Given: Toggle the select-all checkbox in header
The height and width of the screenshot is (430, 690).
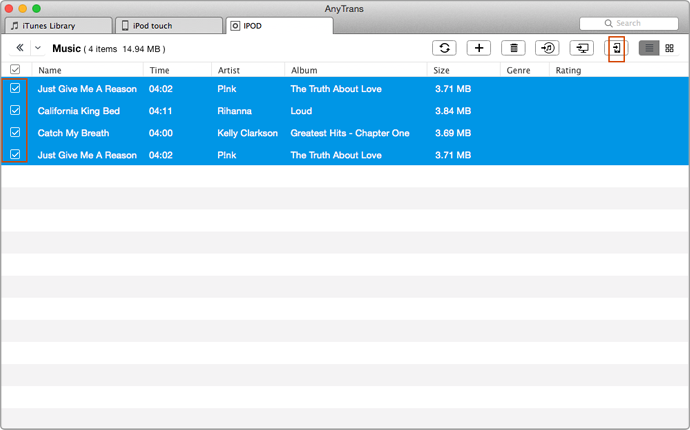Looking at the screenshot, I should point(15,70).
